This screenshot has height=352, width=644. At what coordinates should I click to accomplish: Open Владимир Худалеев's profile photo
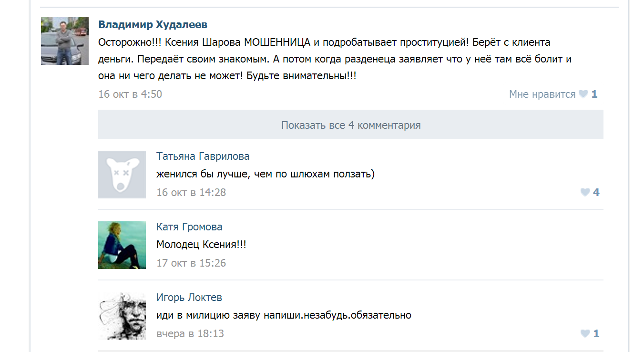[65, 41]
